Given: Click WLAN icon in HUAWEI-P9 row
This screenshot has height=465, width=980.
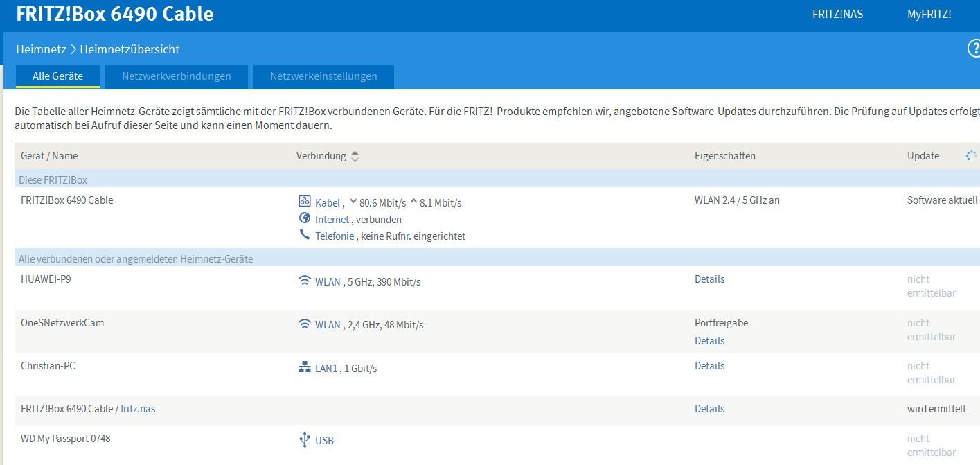Looking at the screenshot, I should 305,281.
